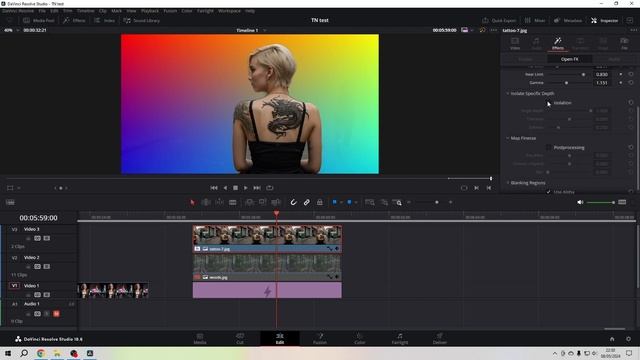Click the Insert Clip icon
This screenshot has width=640, height=360.
pos(249,202)
